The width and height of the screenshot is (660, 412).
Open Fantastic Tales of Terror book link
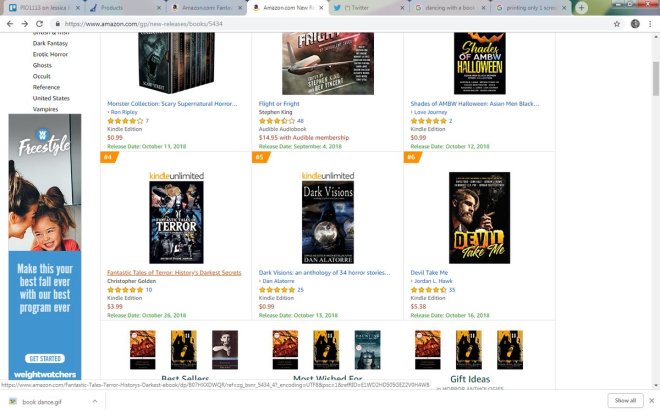click(x=174, y=273)
